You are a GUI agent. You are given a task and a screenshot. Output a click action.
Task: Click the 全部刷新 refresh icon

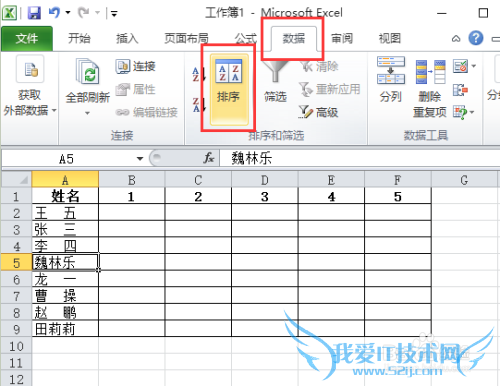click(88, 71)
